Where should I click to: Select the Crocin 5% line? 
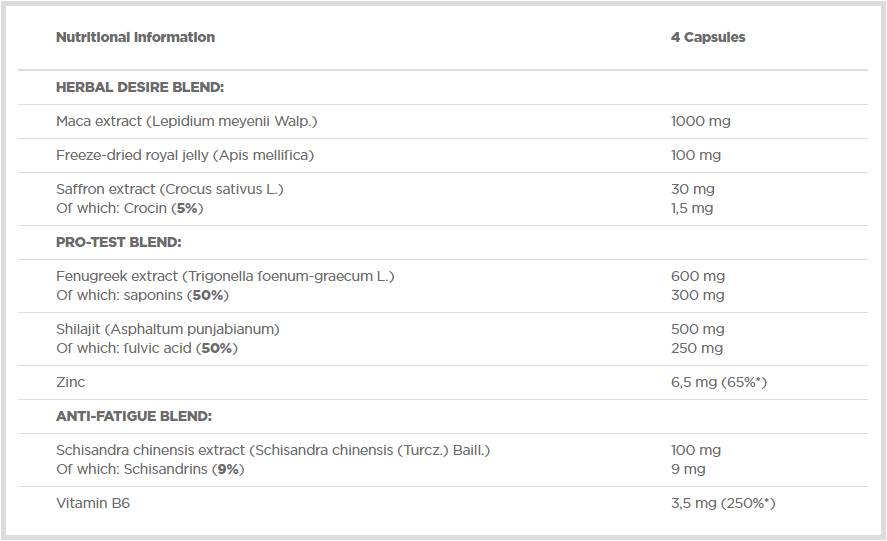pyautogui.click(x=128, y=208)
